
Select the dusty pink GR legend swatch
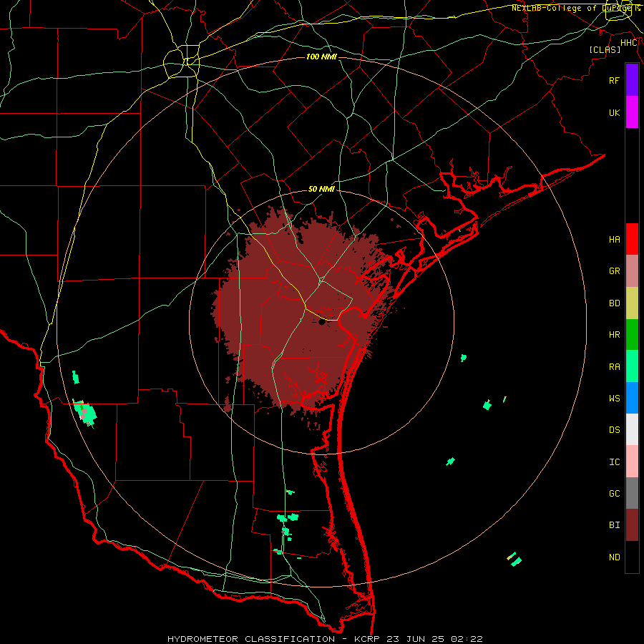pos(632,271)
